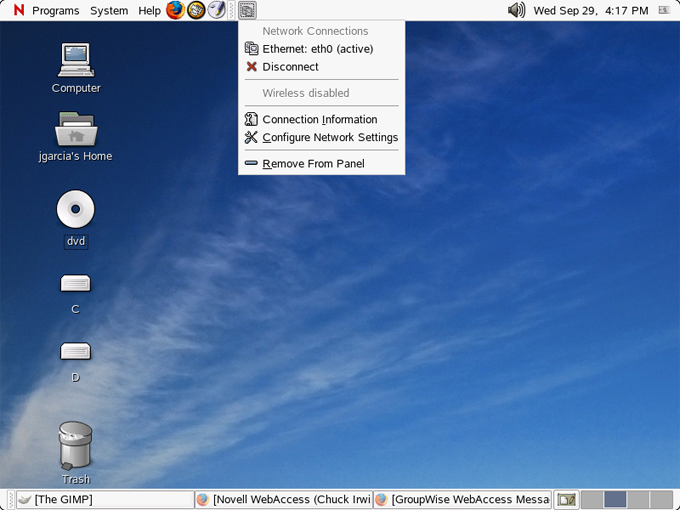Launch the clock-and-pen launcher in top panel
The height and width of the screenshot is (510, 680).
216,10
